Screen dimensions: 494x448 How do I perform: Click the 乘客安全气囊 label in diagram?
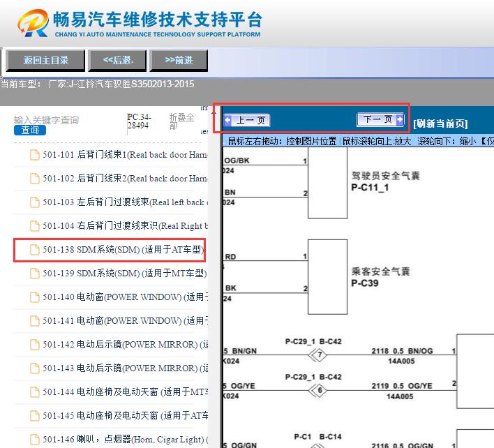(380, 271)
